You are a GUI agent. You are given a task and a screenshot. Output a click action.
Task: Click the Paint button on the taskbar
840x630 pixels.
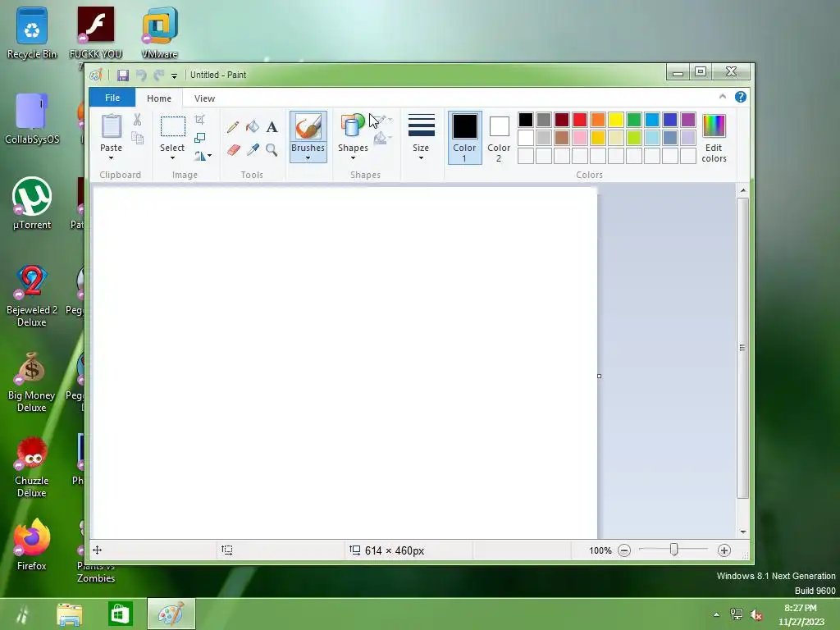coord(171,614)
